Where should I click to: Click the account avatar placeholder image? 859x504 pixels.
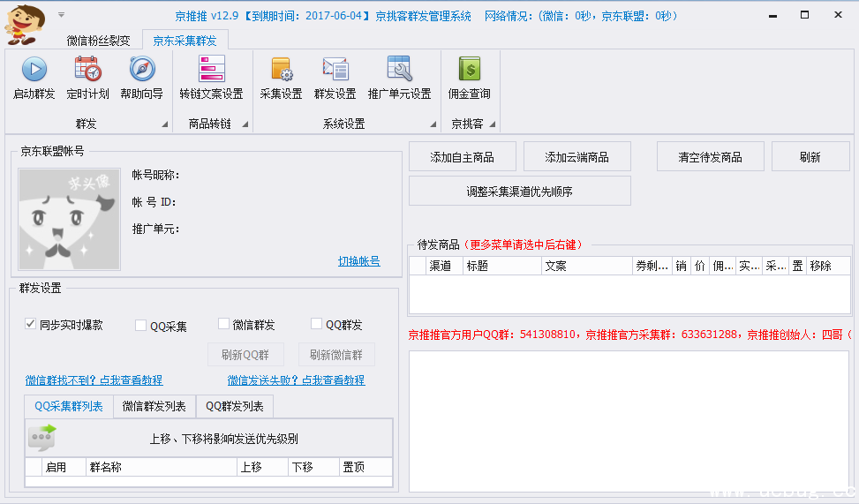pos(69,219)
